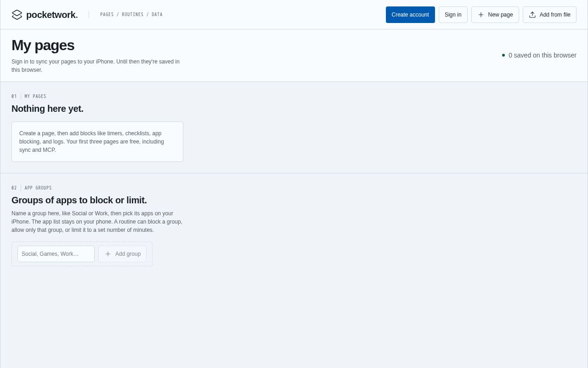Click the Create account button
The height and width of the screenshot is (368, 588).
410,15
